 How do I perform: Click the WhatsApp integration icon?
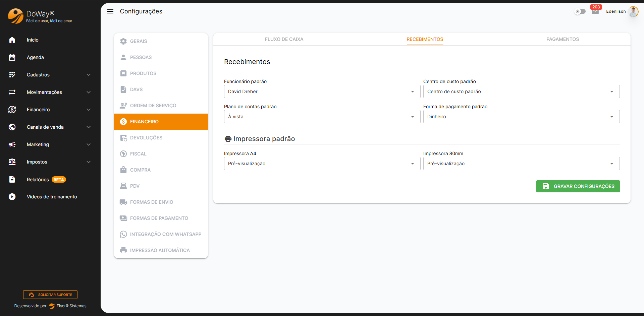123,234
